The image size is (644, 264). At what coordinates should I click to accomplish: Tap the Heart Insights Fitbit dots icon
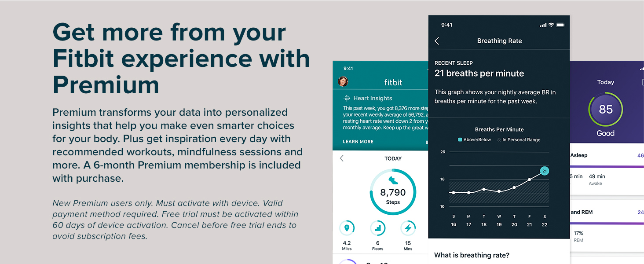347,98
